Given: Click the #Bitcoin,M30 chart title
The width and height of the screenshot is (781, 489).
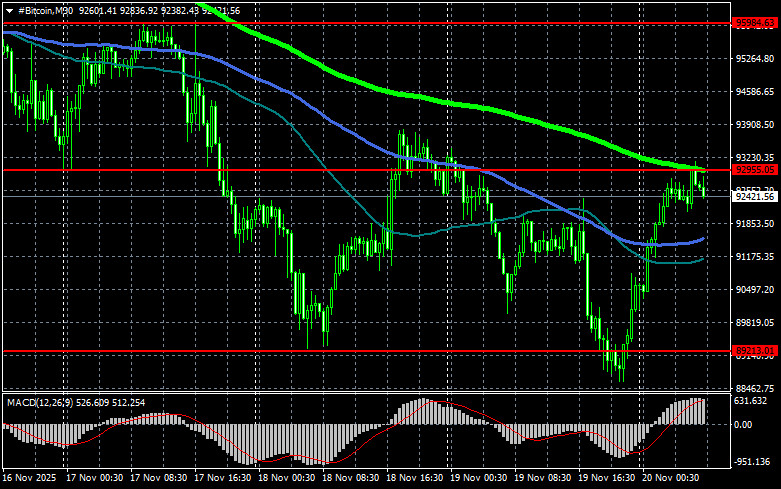Looking at the screenshot, I should click(45, 10).
